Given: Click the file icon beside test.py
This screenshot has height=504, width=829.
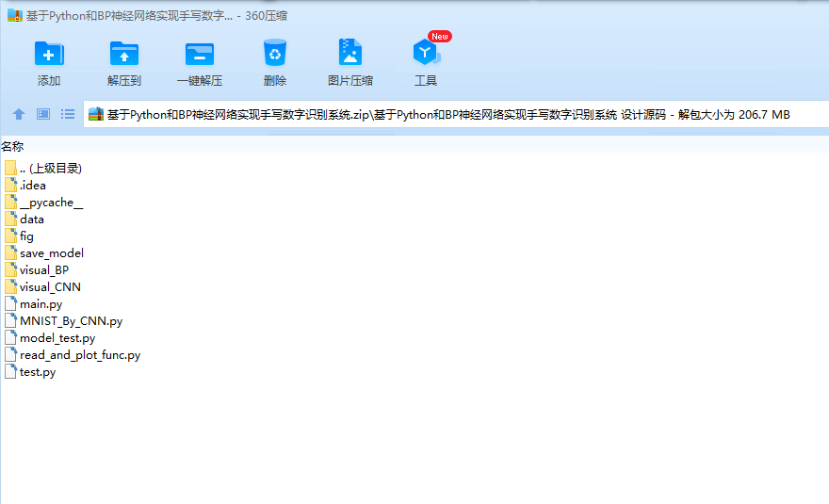Looking at the screenshot, I should point(10,371).
